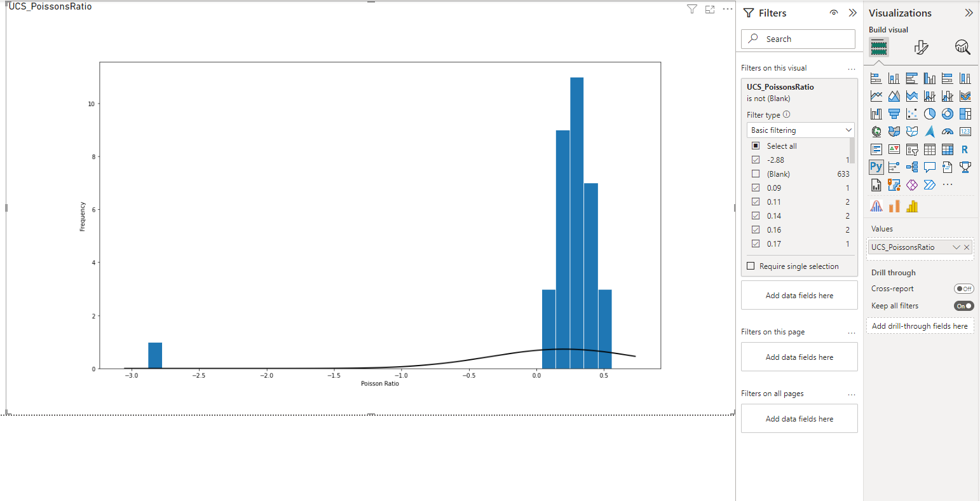Select the trophy Metrics visual
Viewport: 980px width, 501px height.
coord(965,167)
